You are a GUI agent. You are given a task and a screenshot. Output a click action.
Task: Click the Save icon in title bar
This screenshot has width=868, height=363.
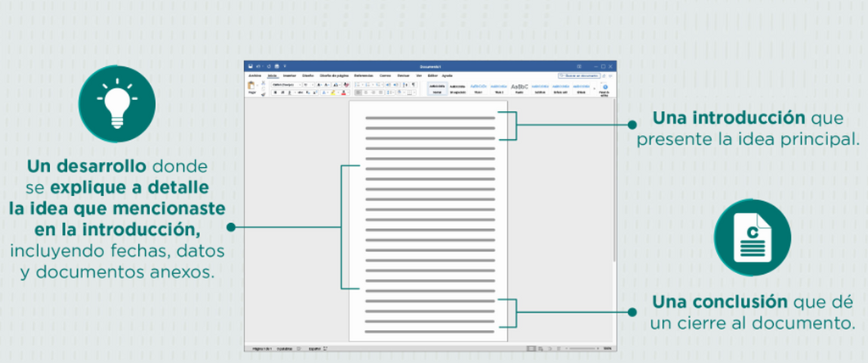(249, 65)
